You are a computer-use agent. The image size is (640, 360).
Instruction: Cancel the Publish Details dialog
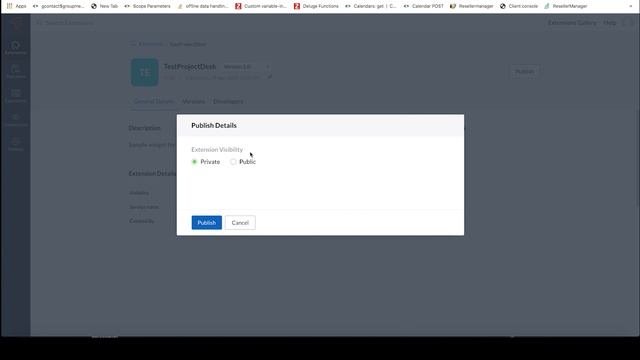[x=240, y=222]
